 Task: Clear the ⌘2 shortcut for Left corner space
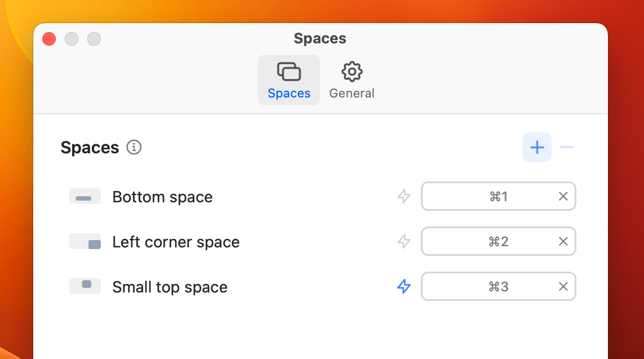click(x=563, y=241)
